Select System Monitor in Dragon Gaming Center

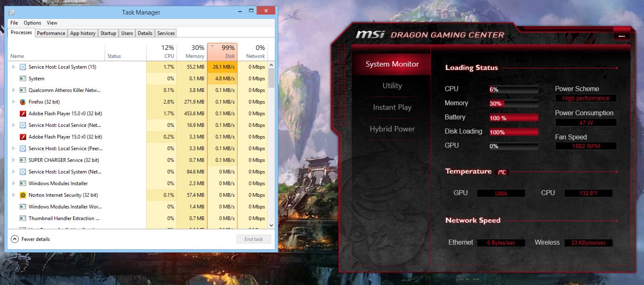pyautogui.click(x=392, y=64)
